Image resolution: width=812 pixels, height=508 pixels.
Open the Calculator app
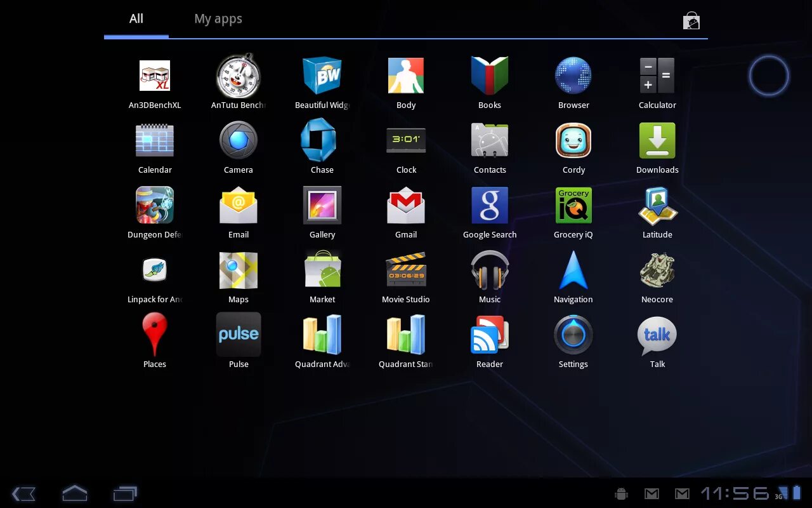coord(657,76)
